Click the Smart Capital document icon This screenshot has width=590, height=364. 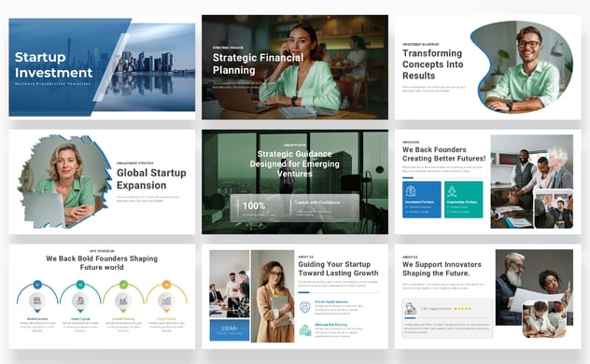coord(80,301)
